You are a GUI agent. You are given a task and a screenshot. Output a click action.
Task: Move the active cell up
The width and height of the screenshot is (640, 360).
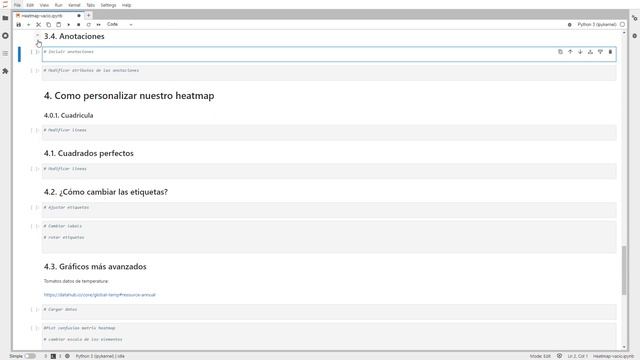pyautogui.click(x=570, y=52)
